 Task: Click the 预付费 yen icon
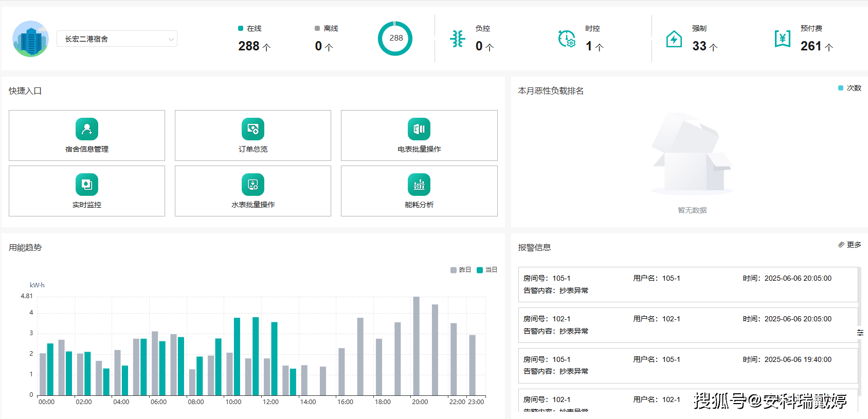click(x=783, y=39)
